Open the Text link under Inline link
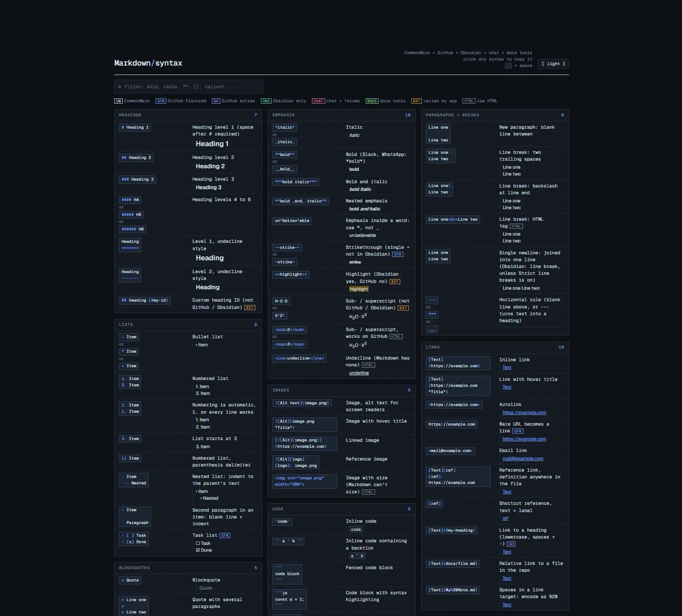 tap(507, 368)
